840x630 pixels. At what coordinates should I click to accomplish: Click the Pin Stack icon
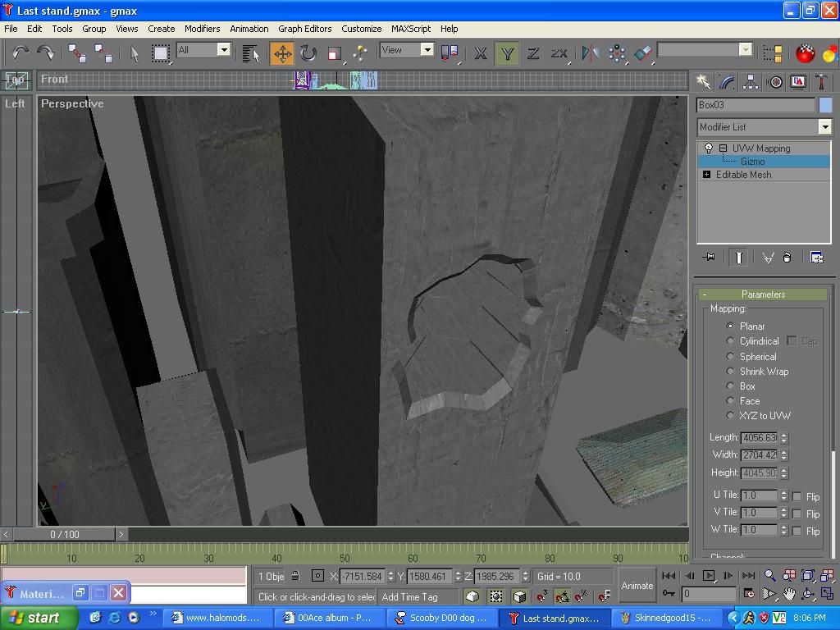click(x=709, y=258)
